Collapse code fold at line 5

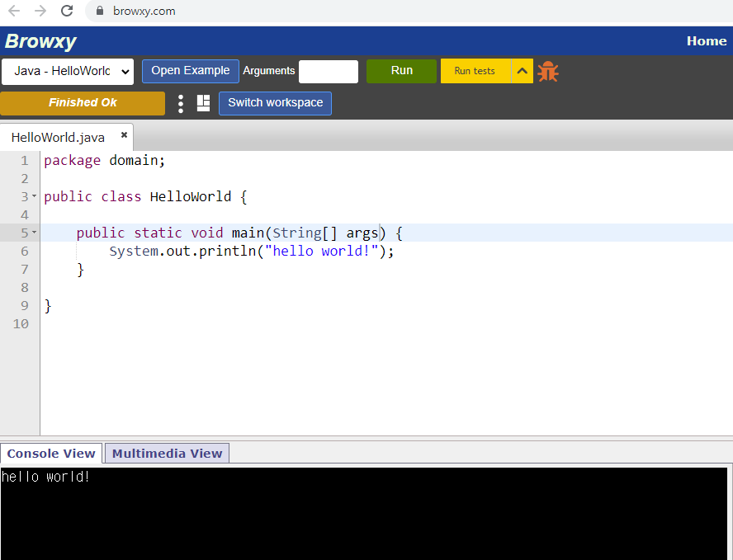tap(34, 232)
